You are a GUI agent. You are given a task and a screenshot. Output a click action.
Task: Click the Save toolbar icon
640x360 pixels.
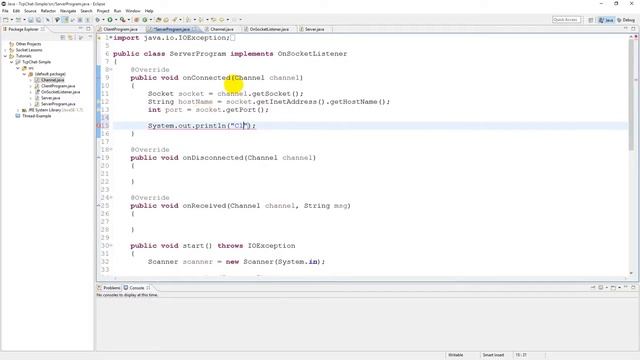tap(30, 20)
